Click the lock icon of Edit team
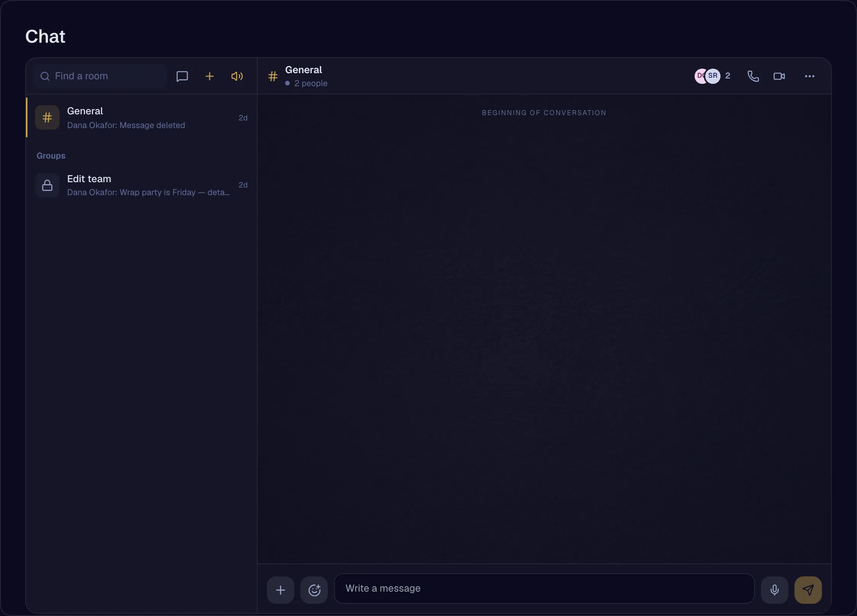857x616 pixels. coord(47,185)
